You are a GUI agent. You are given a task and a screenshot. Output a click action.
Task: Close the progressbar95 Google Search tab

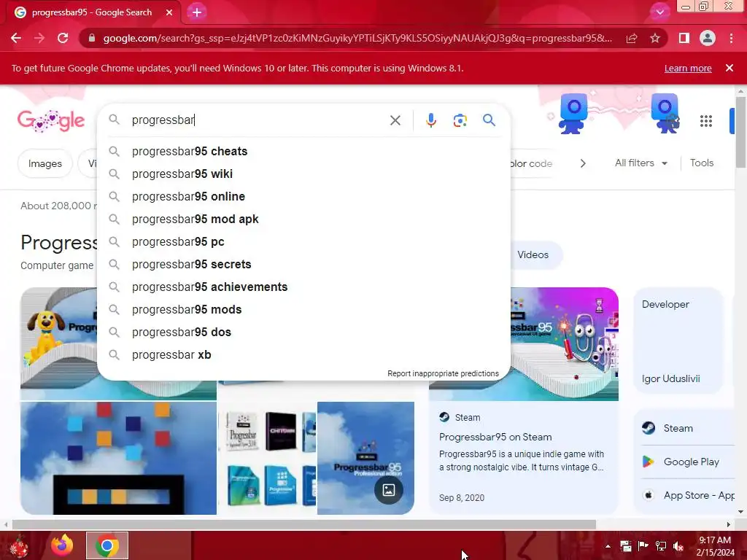pyautogui.click(x=169, y=12)
